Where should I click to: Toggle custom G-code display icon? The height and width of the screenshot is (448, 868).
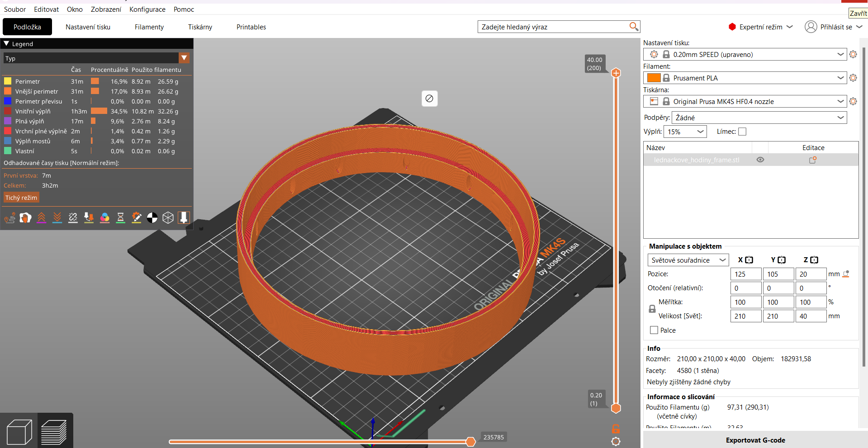136,218
